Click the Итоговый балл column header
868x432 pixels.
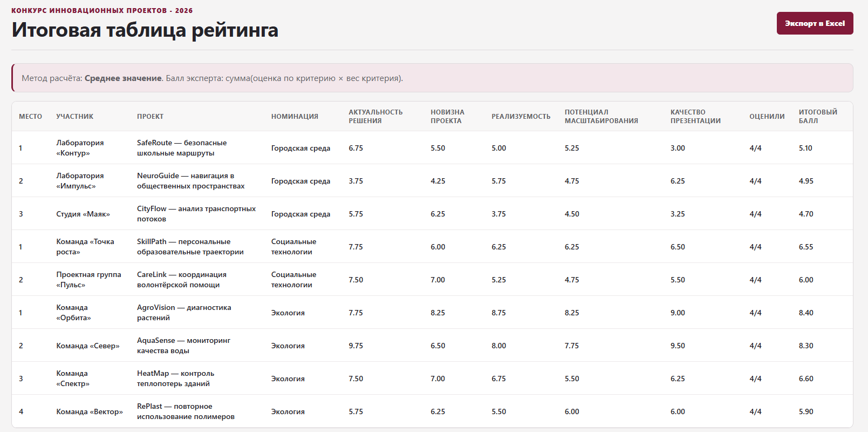(x=818, y=117)
